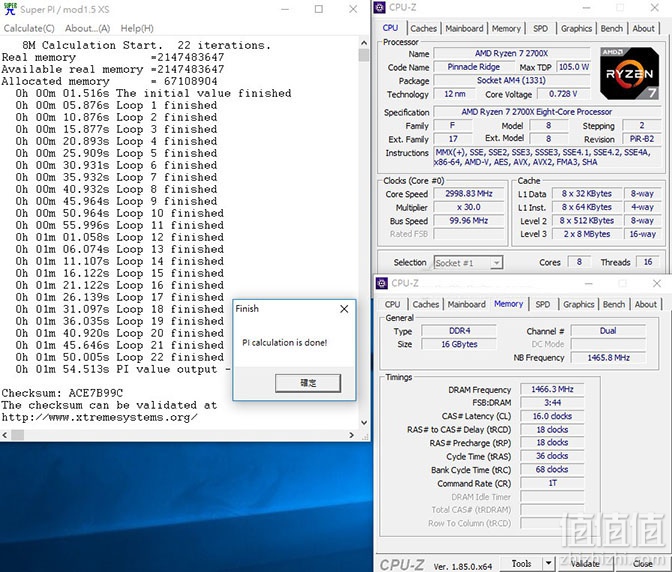Screen dimensions: 672x572
Task: Switch to Memory tab in upper CPU-Z window
Action: click(x=506, y=28)
